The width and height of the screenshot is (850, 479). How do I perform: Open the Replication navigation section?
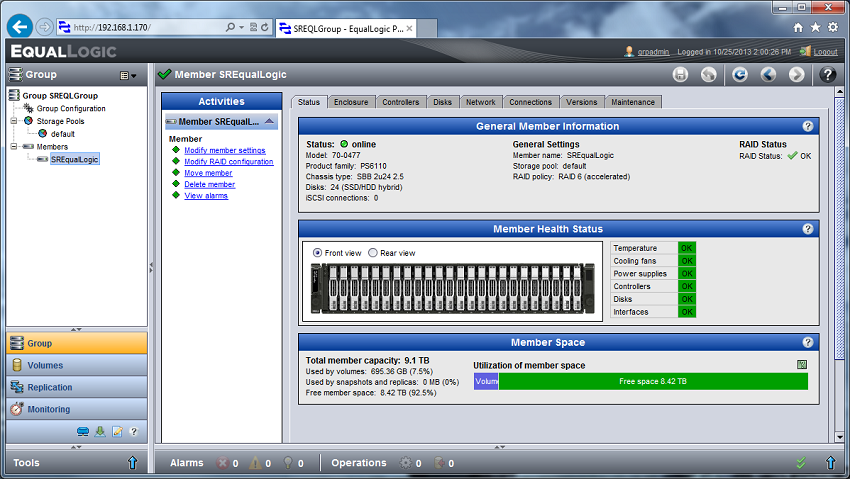tap(76, 387)
